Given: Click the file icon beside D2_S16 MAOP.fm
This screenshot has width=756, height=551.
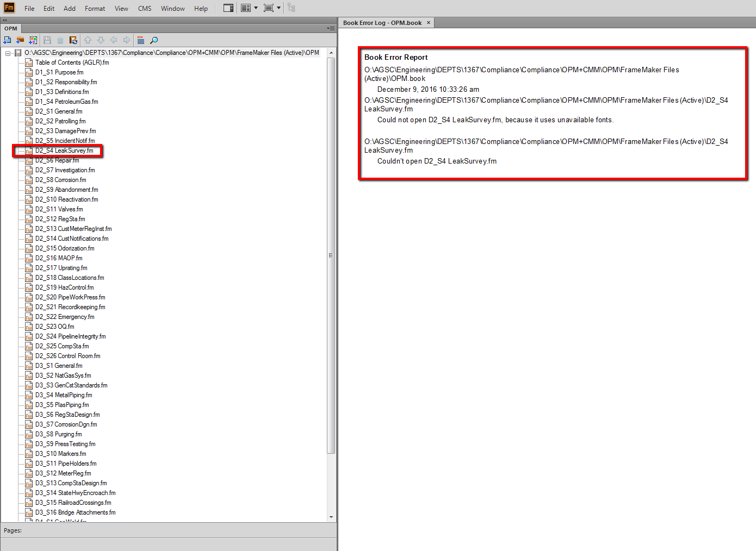Looking at the screenshot, I should coord(29,258).
